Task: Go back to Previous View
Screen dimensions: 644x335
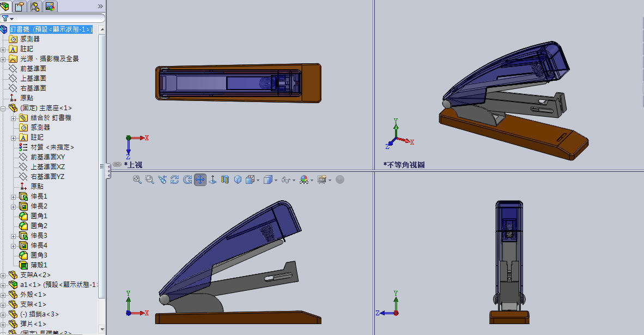Action: [162, 180]
